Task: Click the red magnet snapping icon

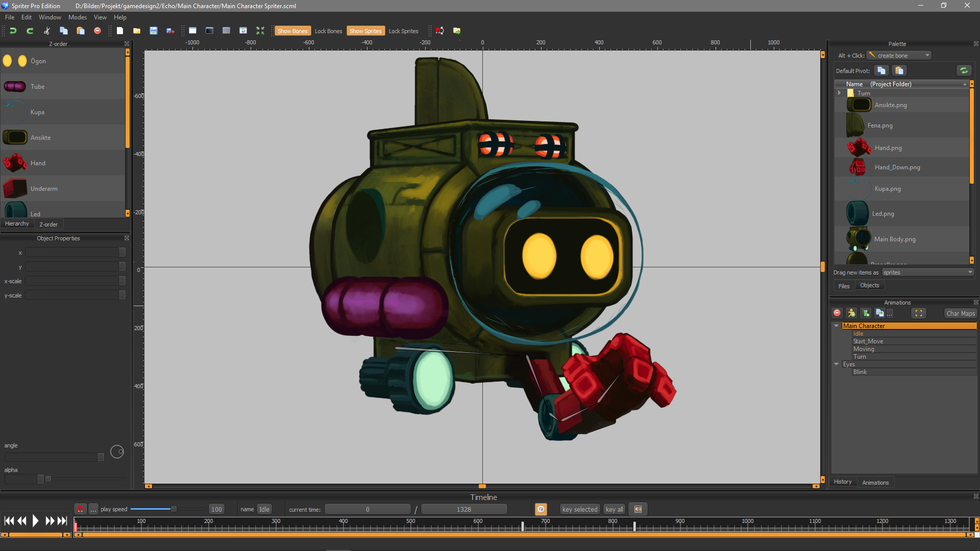Action: [x=439, y=31]
